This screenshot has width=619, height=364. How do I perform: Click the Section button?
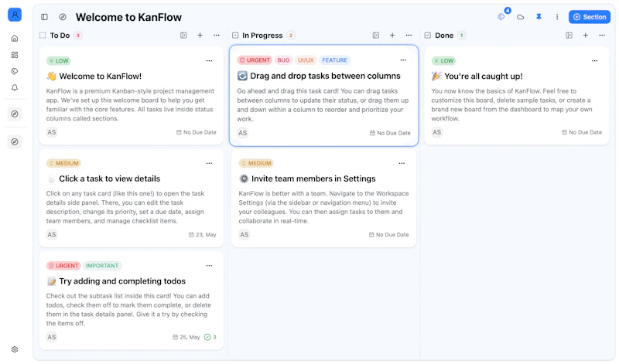(590, 17)
